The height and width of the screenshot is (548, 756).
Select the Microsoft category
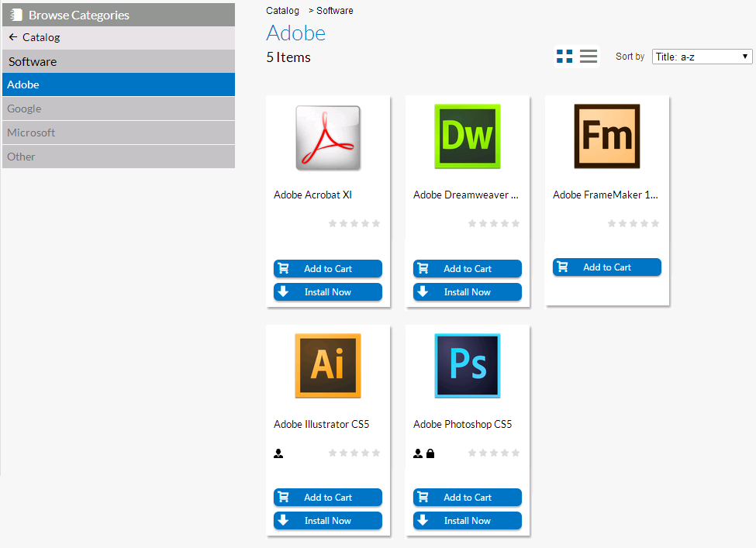(118, 133)
